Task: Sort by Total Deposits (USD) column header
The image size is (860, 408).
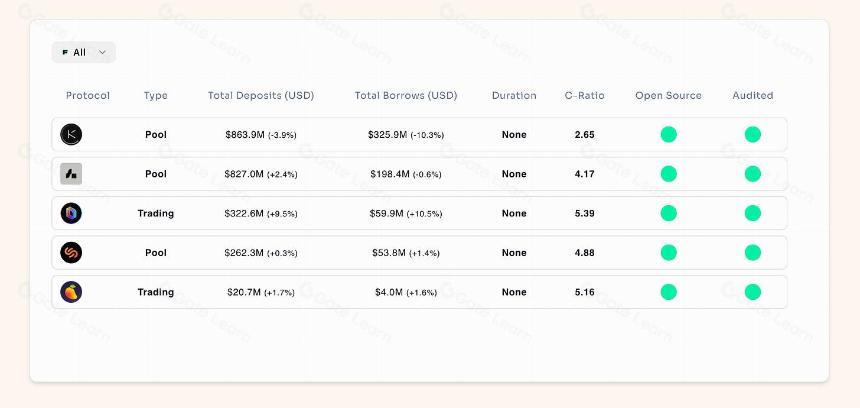Action: [x=261, y=95]
